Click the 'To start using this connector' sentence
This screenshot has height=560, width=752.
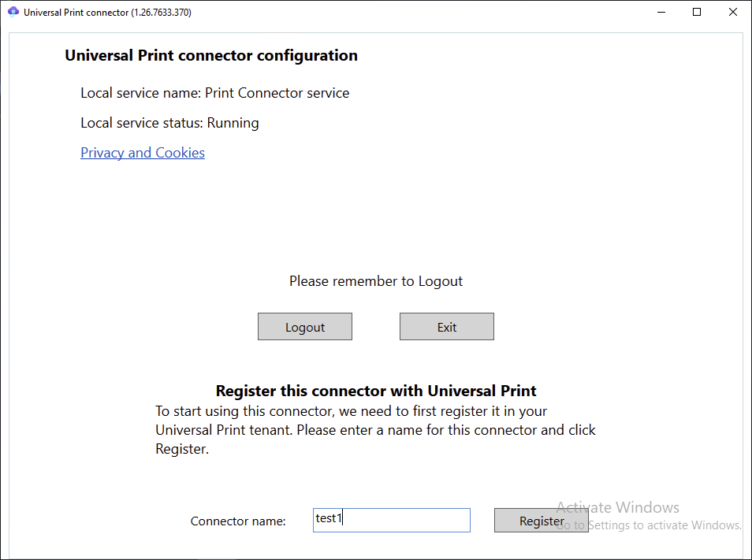(x=351, y=411)
